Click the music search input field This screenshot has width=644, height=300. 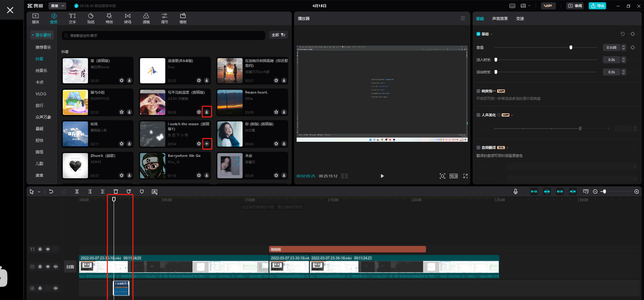click(163, 36)
